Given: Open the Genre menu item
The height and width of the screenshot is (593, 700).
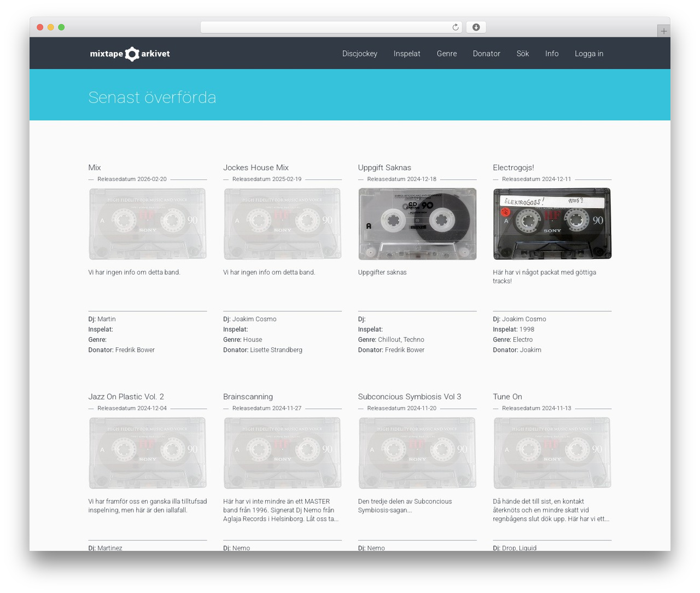Looking at the screenshot, I should [447, 54].
